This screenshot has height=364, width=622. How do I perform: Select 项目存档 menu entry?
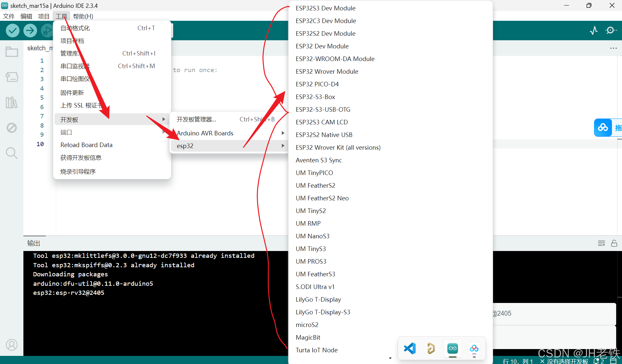click(x=112, y=41)
